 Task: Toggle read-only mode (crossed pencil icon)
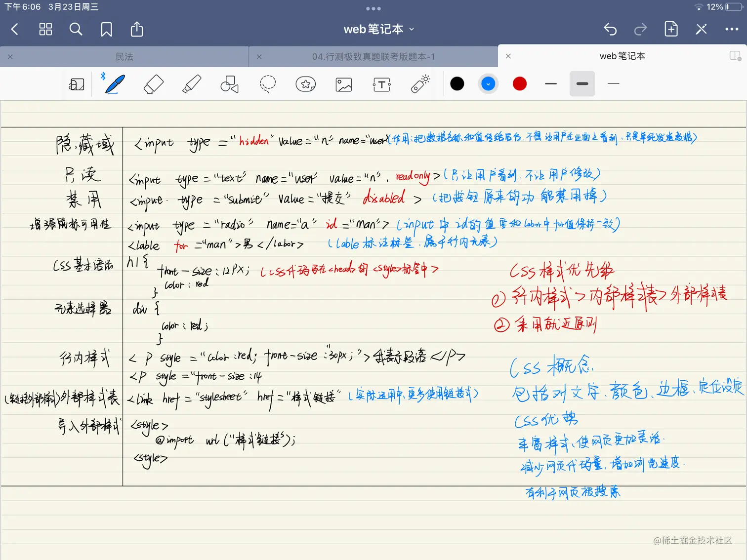point(701,30)
